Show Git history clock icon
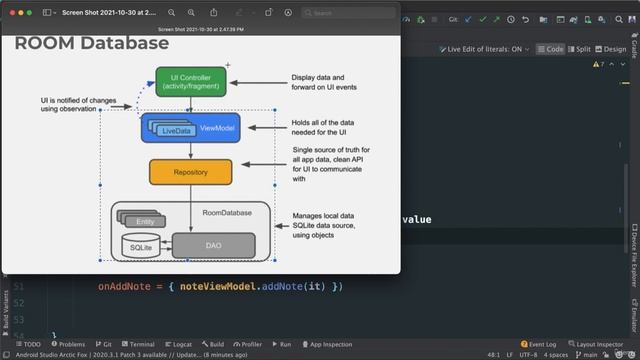 pos(511,19)
